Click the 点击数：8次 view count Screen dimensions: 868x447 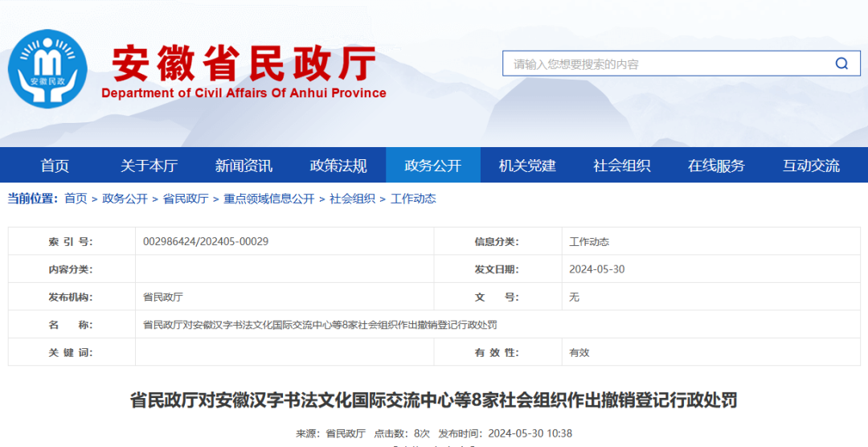[x=402, y=433]
